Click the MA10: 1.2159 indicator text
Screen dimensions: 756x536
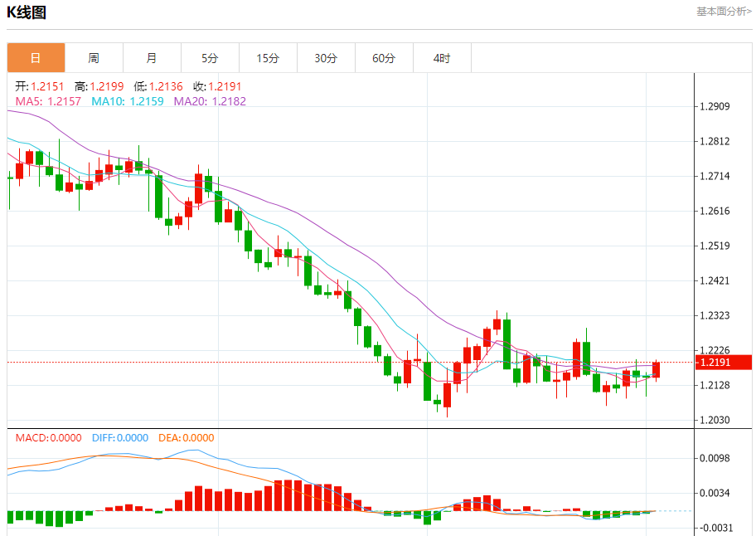(128, 101)
